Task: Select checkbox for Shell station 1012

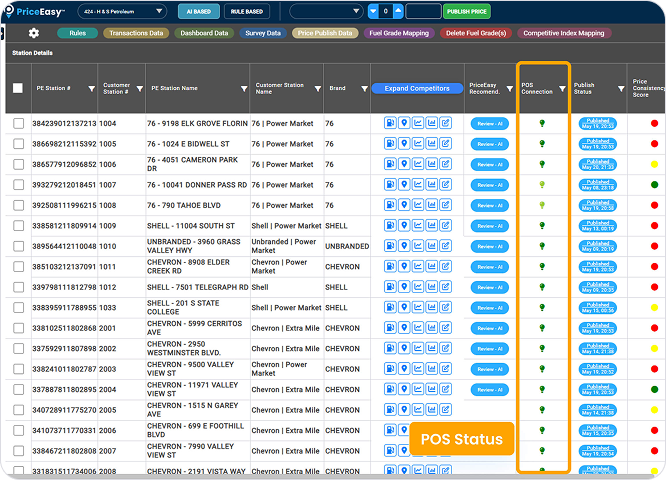Action: pyautogui.click(x=18, y=287)
